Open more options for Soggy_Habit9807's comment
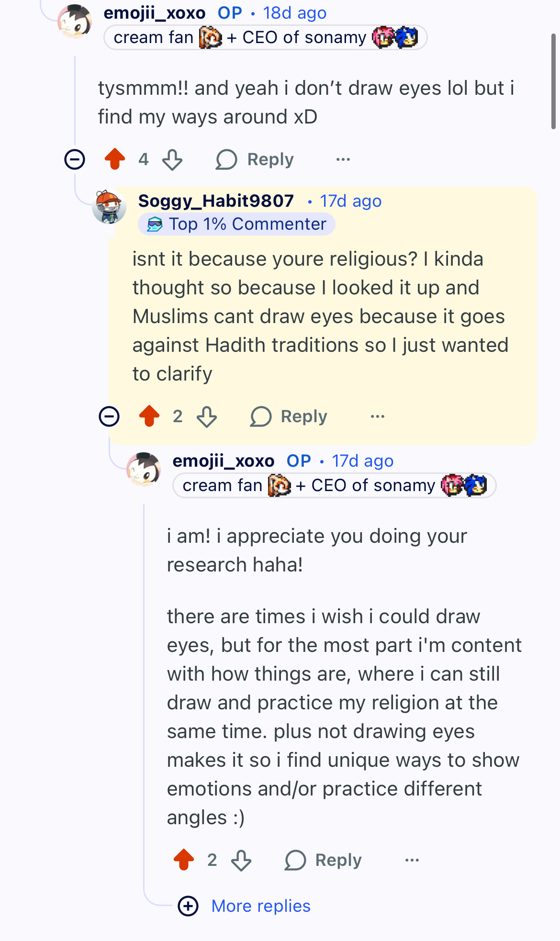 tap(378, 416)
